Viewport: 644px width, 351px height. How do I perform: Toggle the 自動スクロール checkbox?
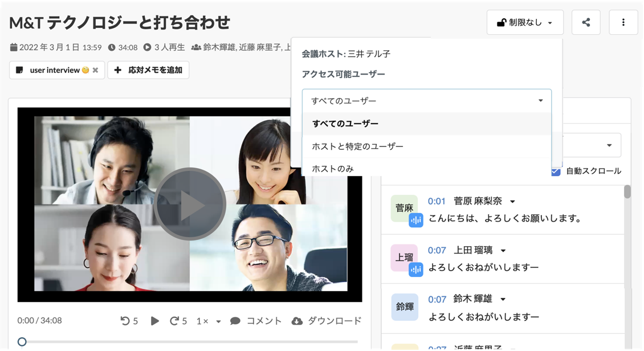[556, 171]
